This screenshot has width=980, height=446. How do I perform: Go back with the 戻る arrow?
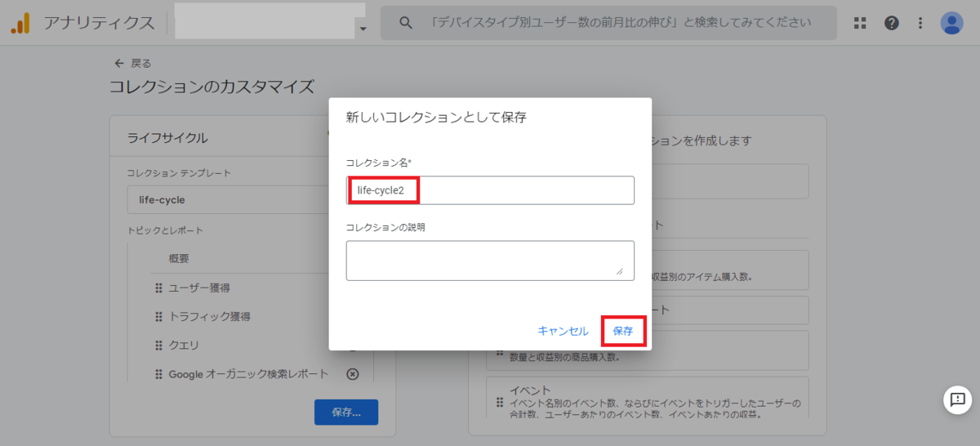coord(119,63)
